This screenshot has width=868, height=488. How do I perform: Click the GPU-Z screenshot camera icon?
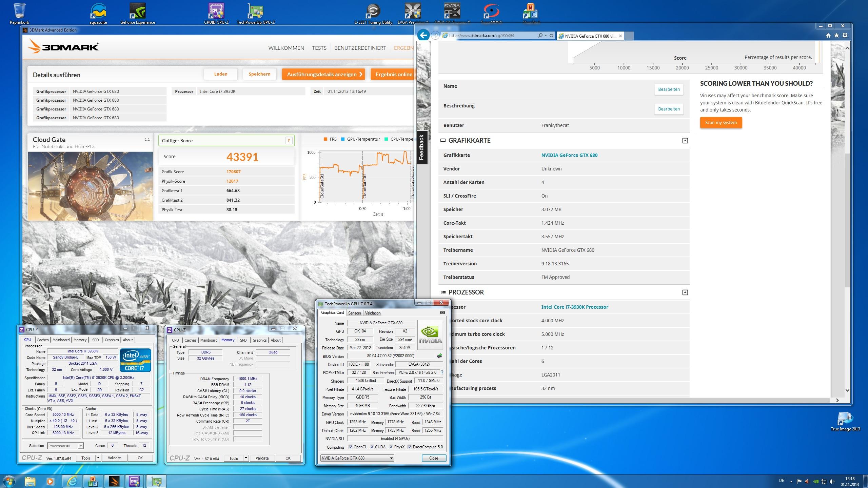click(442, 312)
